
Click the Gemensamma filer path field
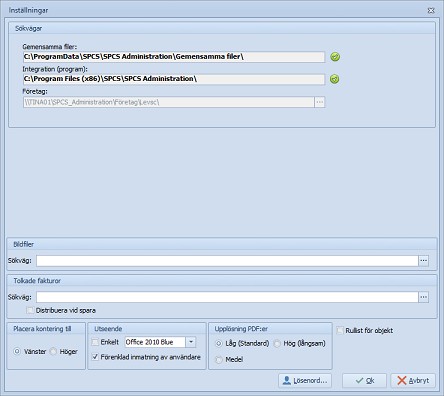[x=174, y=57]
